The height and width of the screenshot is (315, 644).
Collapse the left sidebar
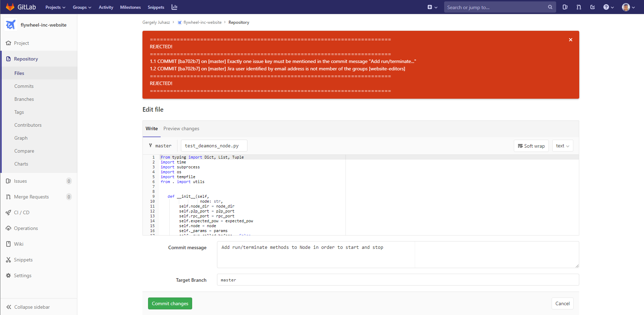coord(31,307)
